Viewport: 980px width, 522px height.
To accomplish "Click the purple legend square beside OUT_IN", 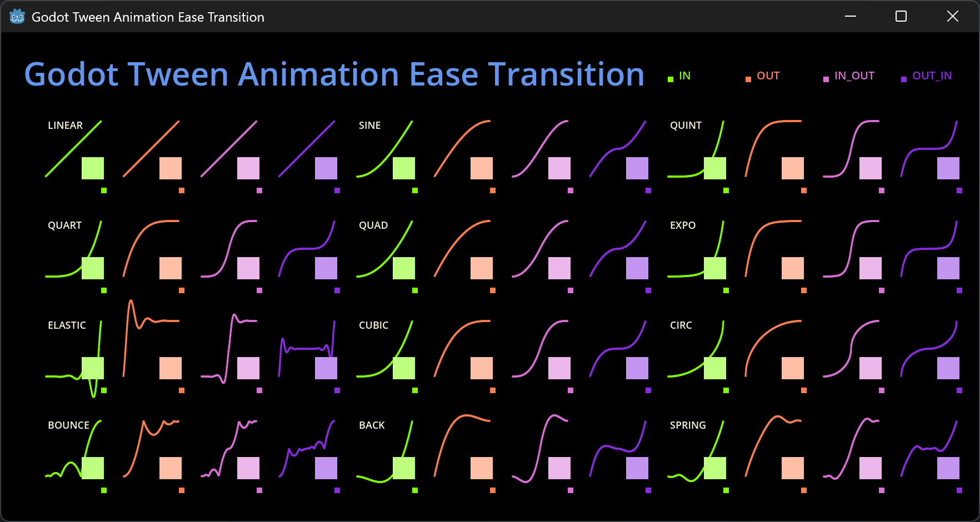I will click(x=904, y=79).
